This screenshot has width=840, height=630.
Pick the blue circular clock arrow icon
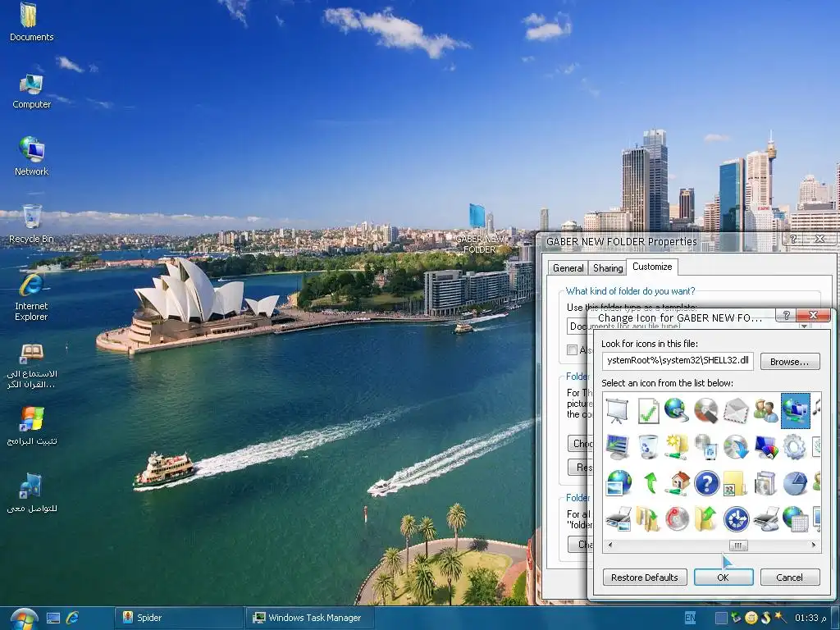pos(736,518)
